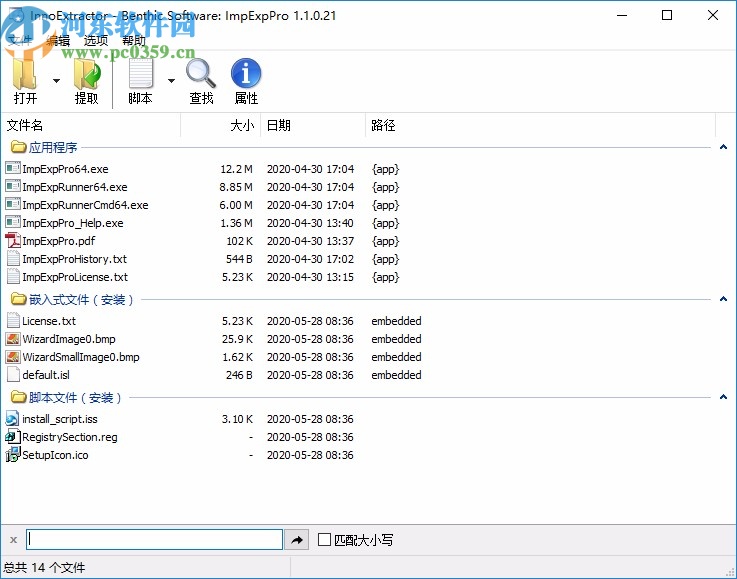Open the 选项 menu

pos(96,40)
